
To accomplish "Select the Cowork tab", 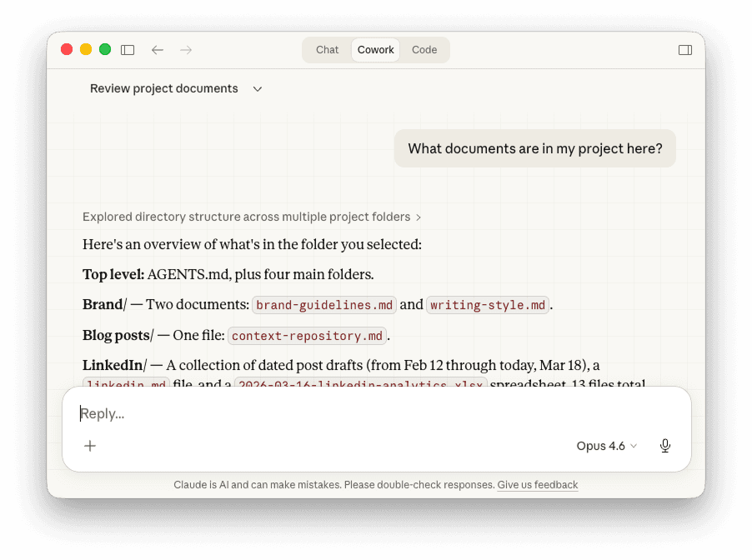I will tap(375, 49).
